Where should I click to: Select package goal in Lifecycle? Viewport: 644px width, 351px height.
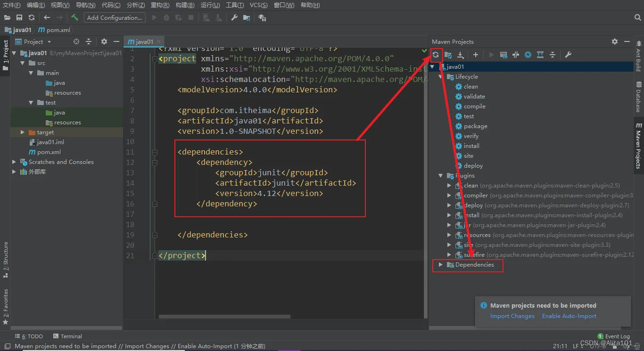point(475,126)
